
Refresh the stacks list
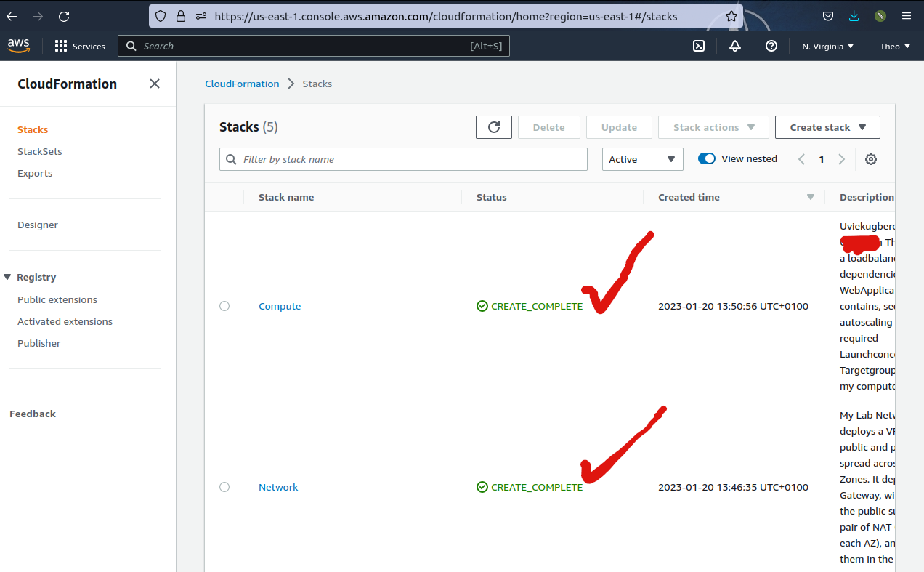tap(494, 127)
